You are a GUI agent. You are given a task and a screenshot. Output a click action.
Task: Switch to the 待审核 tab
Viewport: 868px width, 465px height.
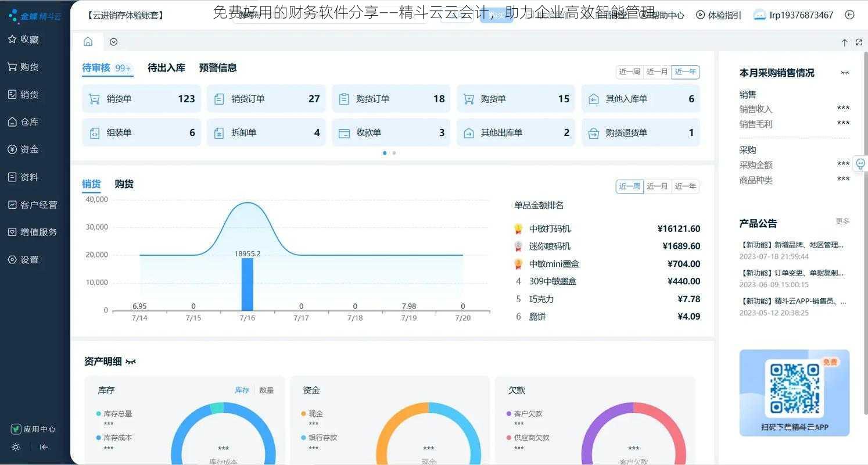(x=107, y=68)
